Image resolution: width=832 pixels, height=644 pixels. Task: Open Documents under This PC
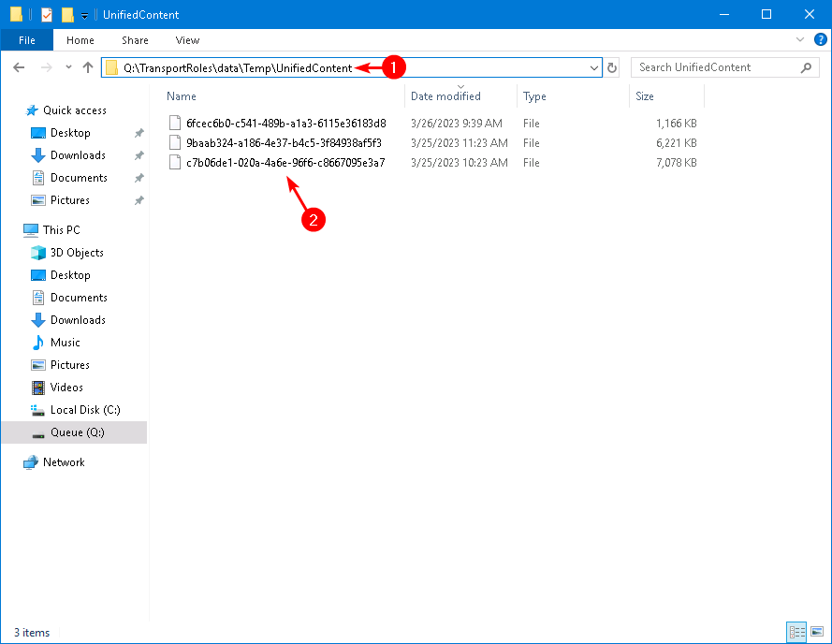pyautogui.click(x=79, y=298)
